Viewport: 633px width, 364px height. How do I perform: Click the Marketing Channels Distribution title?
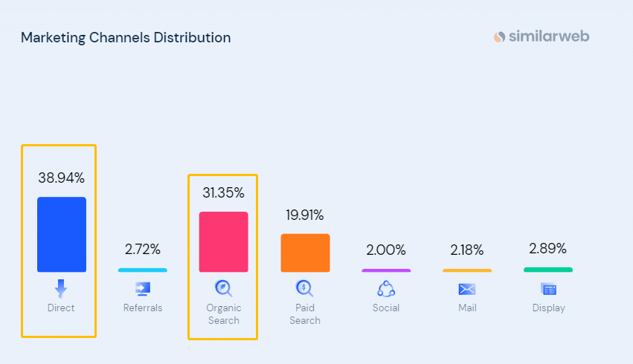[x=126, y=37]
